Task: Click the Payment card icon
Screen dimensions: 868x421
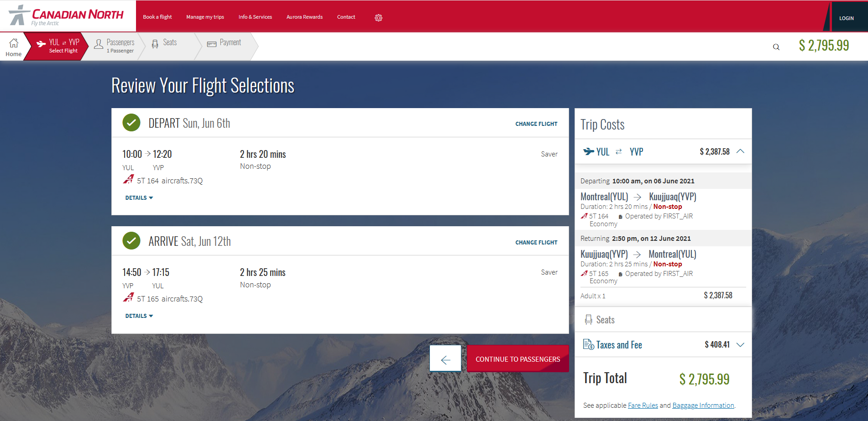Action: (212, 44)
